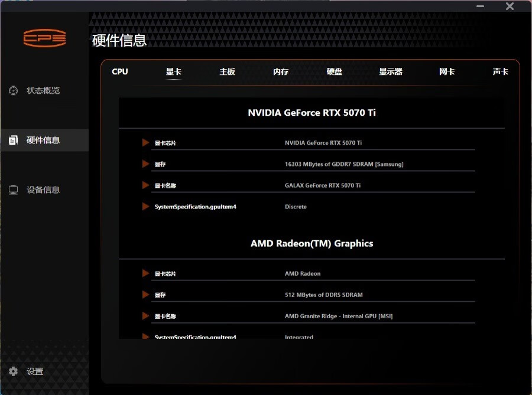Open 设备信息 in the sidebar
532x395 pixels.
(x=43, y=190)
